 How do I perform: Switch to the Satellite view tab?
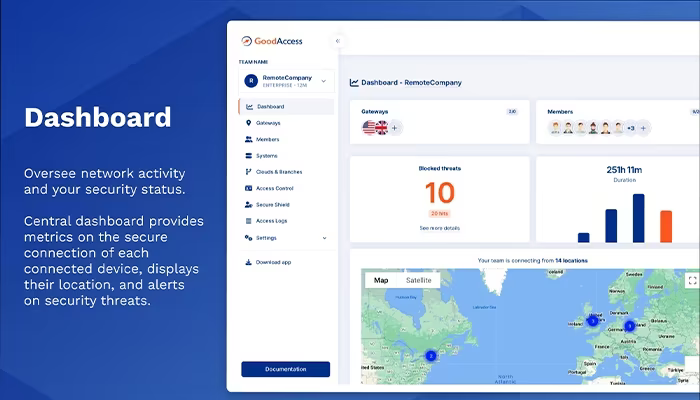(x=418, y=280)
